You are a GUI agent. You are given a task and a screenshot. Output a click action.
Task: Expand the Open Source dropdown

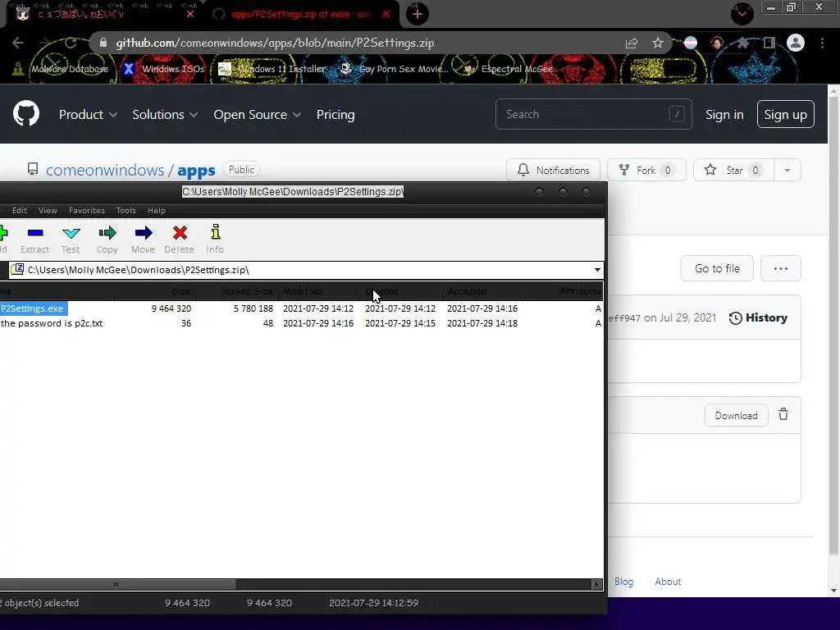coord(257,114)
